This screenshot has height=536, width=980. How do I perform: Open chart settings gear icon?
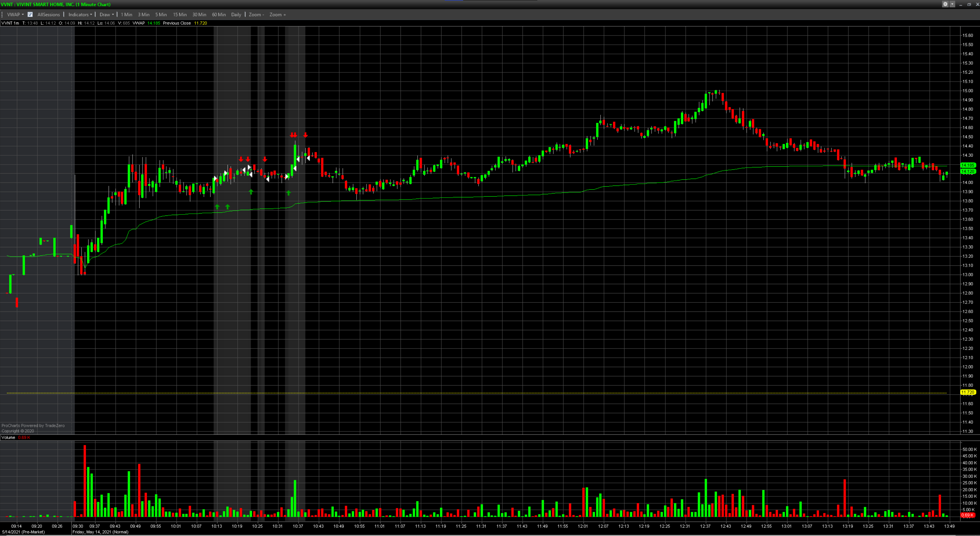[x=945, y=4]
